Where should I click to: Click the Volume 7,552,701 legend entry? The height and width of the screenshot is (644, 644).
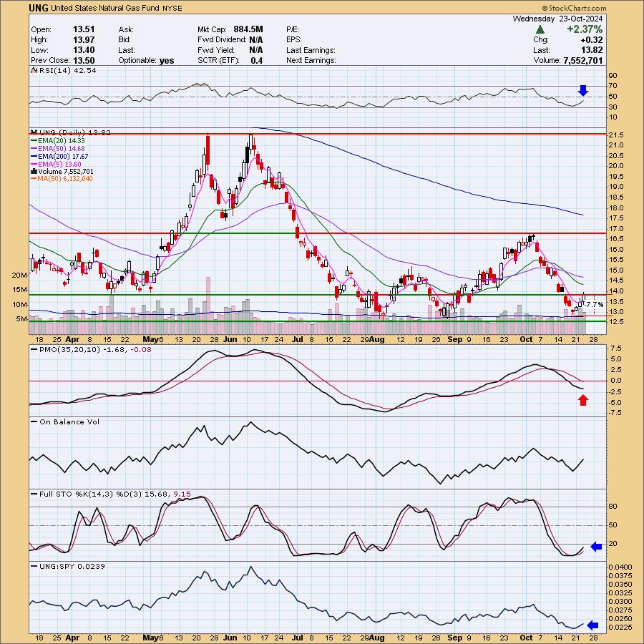[x=66, y=171]
